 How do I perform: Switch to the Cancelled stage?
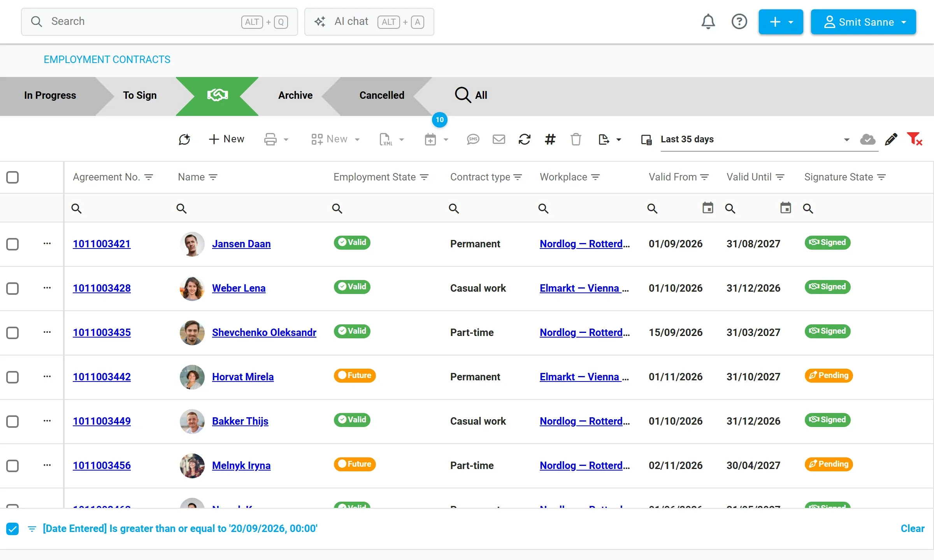382,95
